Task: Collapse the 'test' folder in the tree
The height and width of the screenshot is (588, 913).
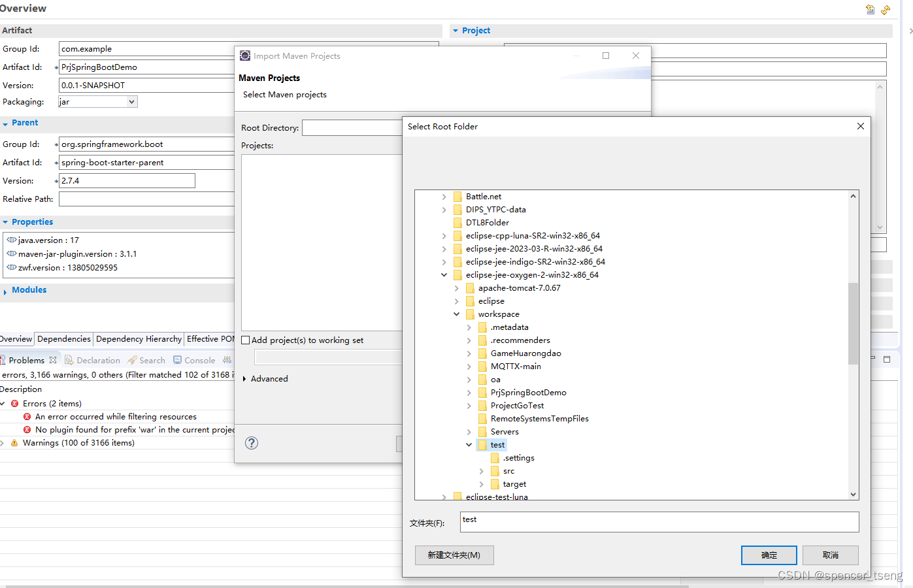Action: [x=469, y=444]
